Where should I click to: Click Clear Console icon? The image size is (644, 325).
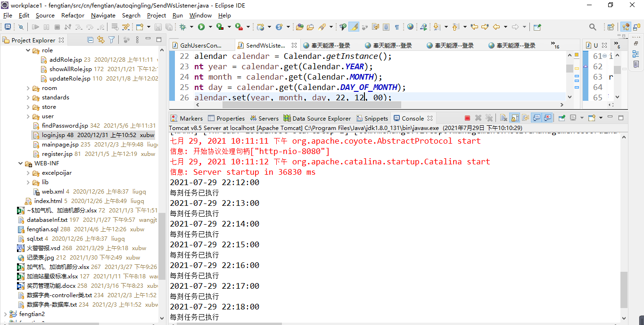(x=503, y=118)
